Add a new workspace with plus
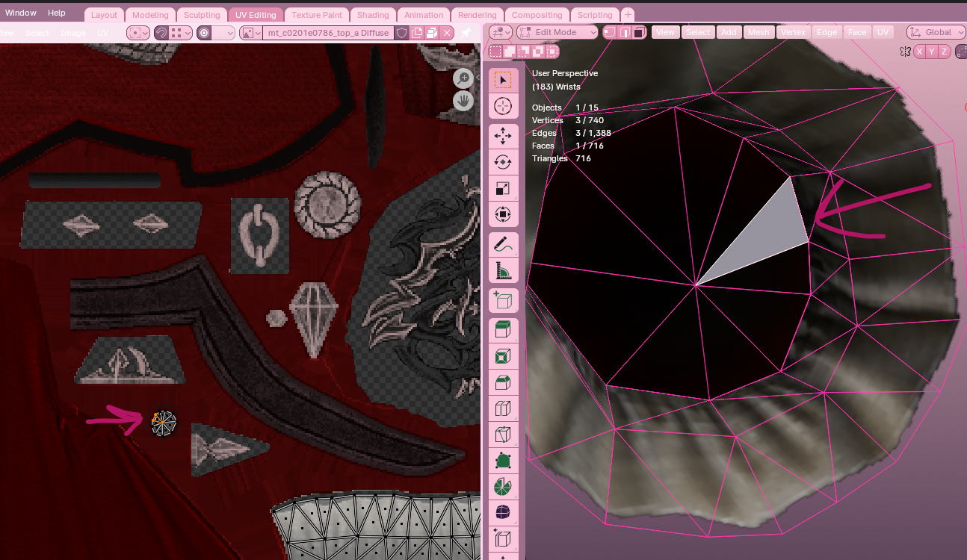The image size is (967, 560). tap(628, 15)
